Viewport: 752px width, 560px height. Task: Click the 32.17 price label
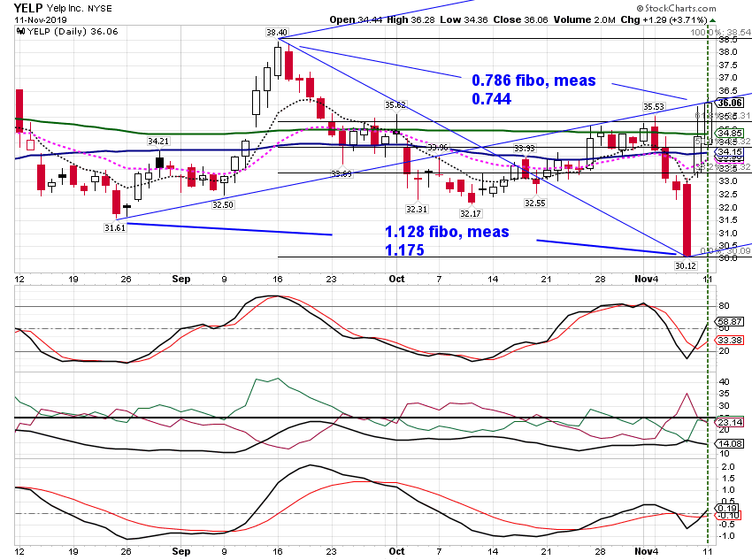click(470, 213)
